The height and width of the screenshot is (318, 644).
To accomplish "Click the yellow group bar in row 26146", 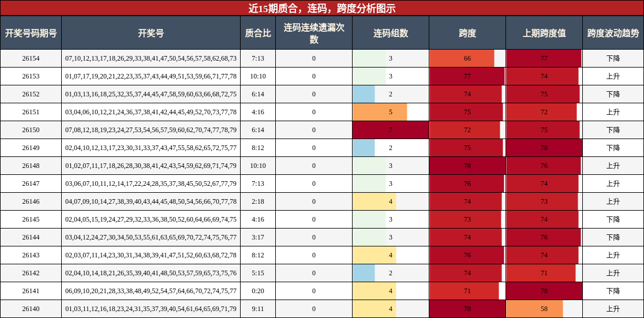I will click(375, 201).
